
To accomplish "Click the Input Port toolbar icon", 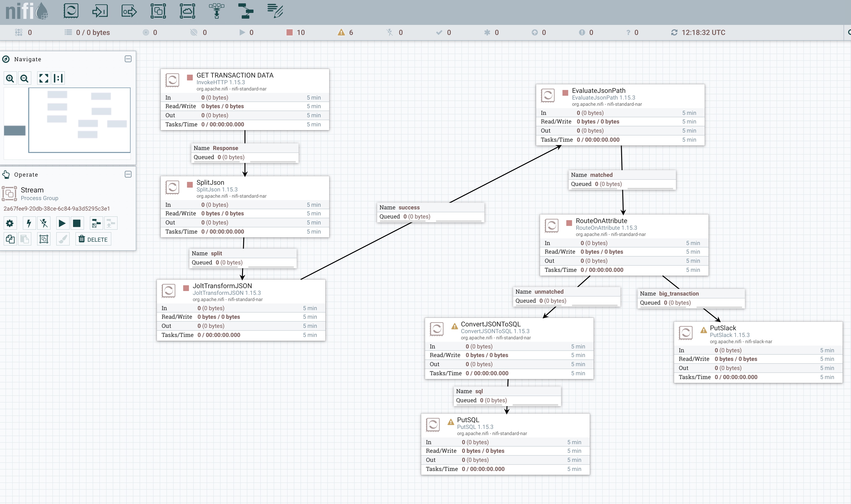I will click(x=100, y=11).
